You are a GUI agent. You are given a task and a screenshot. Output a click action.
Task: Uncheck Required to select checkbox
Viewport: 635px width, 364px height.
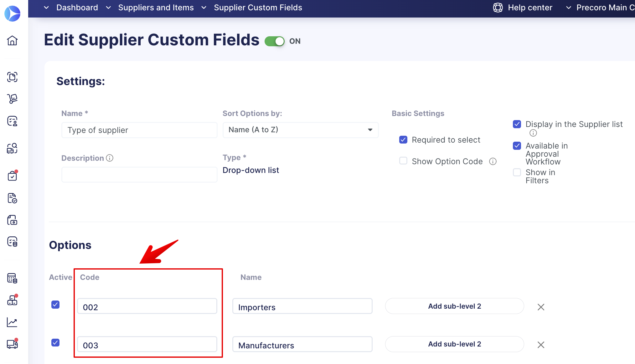[x=403, y=140]
